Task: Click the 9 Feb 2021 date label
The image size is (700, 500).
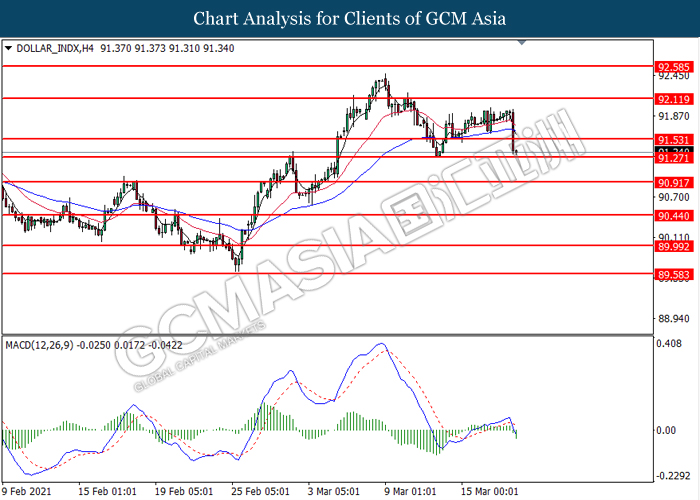Action: pos(27,492)
